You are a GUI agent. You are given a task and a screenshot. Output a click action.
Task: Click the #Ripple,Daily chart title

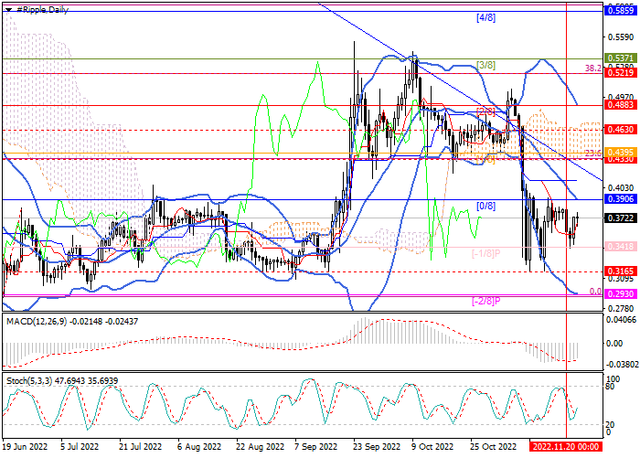tap(47, 8)
